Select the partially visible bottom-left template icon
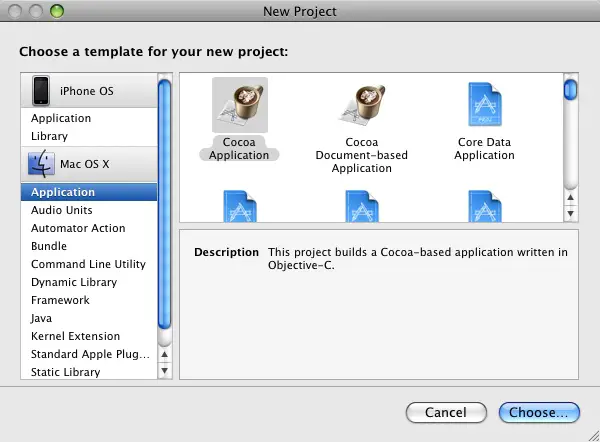This screenshot has height=442, width=600. 240,206
